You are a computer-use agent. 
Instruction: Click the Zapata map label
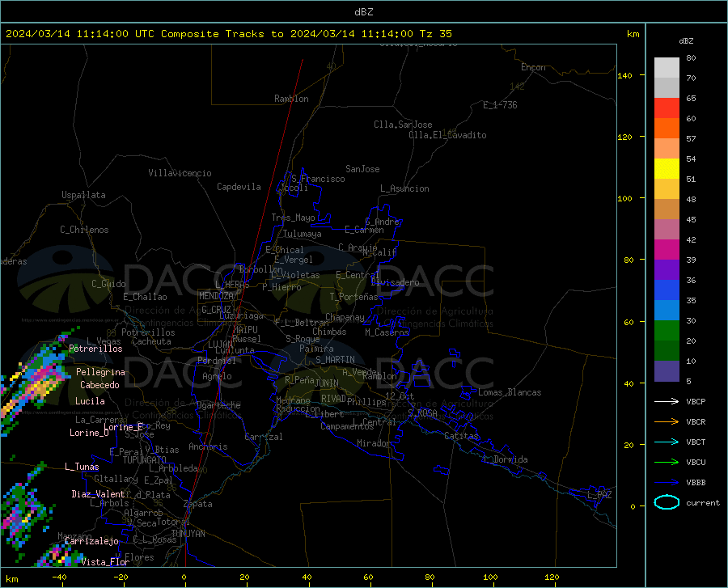(198, 504)
